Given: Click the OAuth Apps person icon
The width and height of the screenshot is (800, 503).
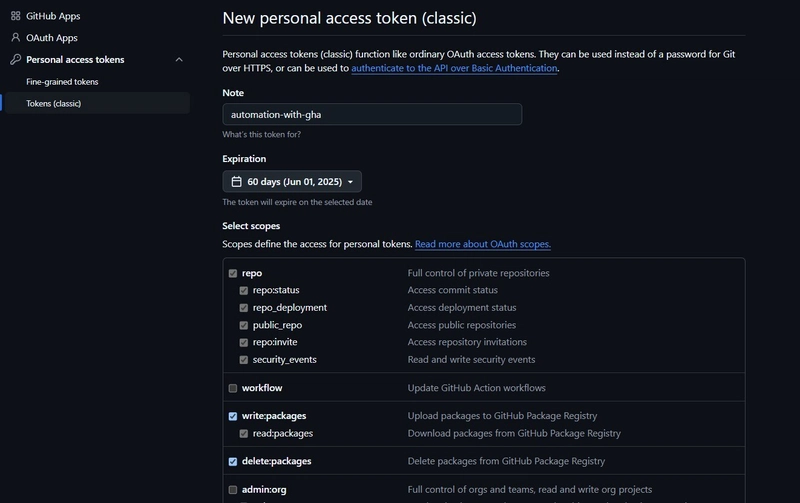Looking at the screenshot, I should coord(16,38).
